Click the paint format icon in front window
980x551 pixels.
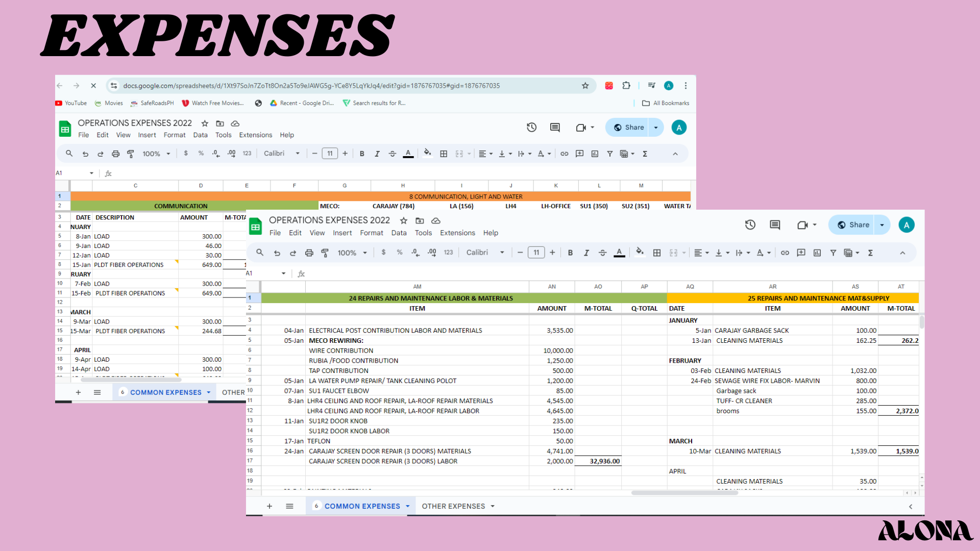point(325,253)
